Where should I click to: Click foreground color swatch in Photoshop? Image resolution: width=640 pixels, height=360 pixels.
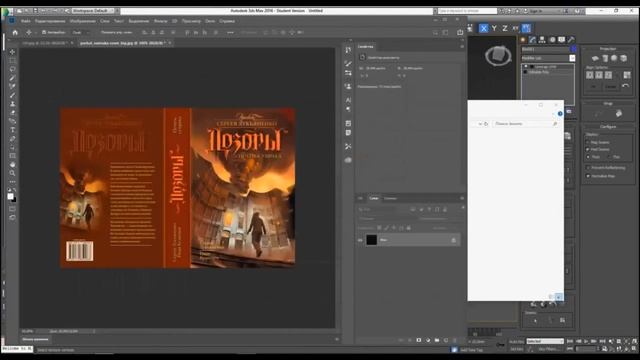coord(10,196)
